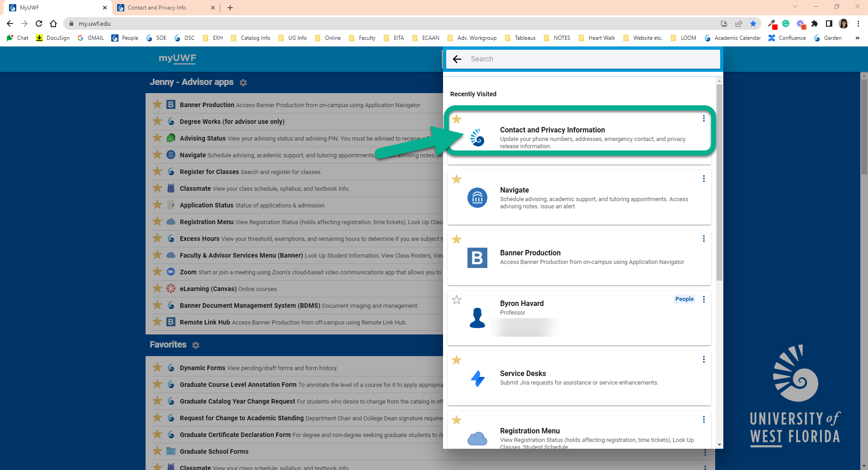Open Banner Document Management System (BDMS) link

[x=250, y=305]
